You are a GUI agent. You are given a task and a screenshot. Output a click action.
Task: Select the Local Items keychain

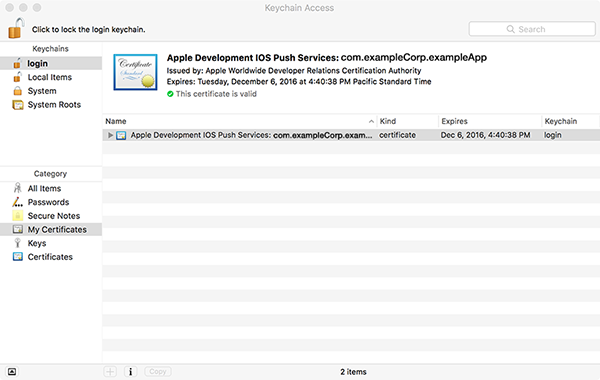click(51, 77)
